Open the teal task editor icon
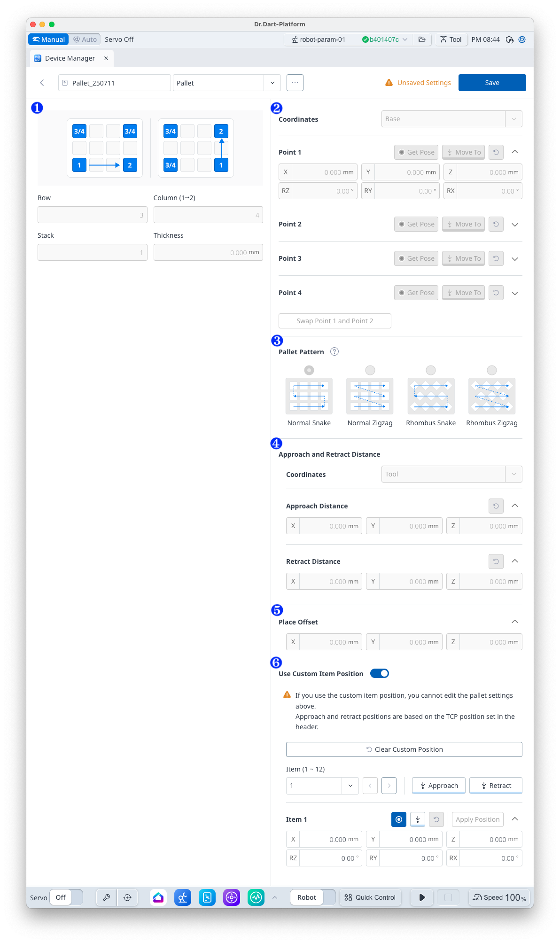The image size is (560, 943). pos(207,897)
